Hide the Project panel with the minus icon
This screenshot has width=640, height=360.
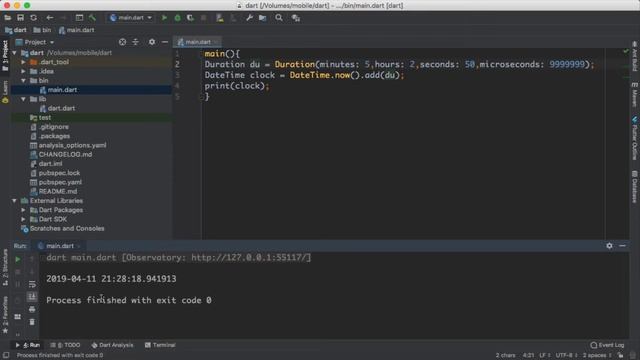[x=165, y=42]
